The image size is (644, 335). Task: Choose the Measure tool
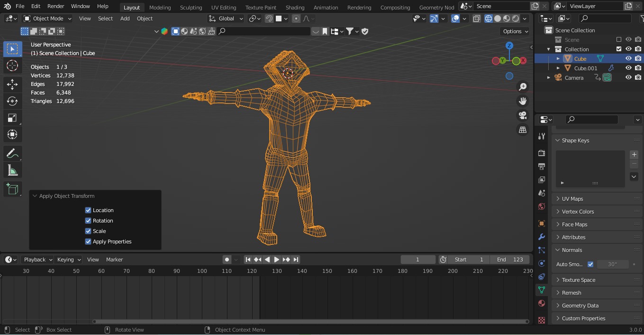[x=12, y=170]
